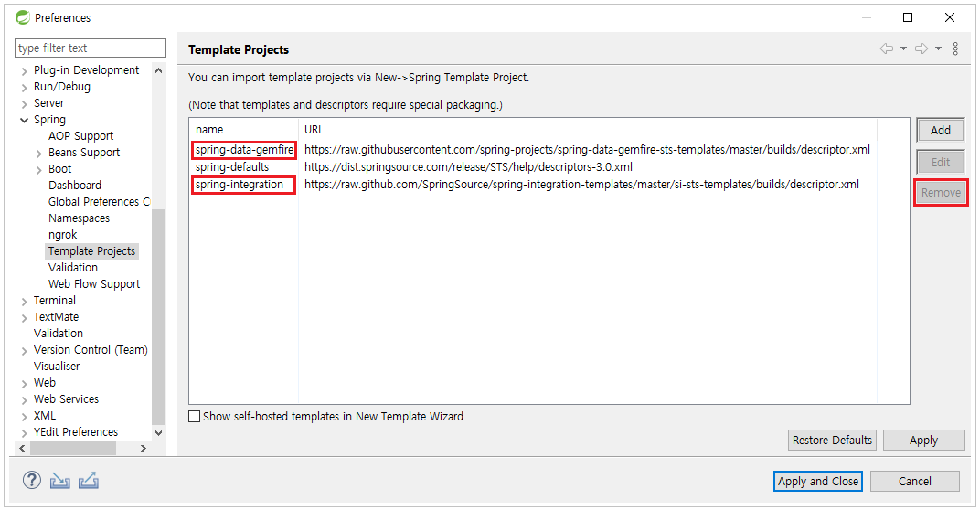Click the spring-data-gemfire descriptor URL cell
This screenshot has height=510, width=980.
coord(587,149)
